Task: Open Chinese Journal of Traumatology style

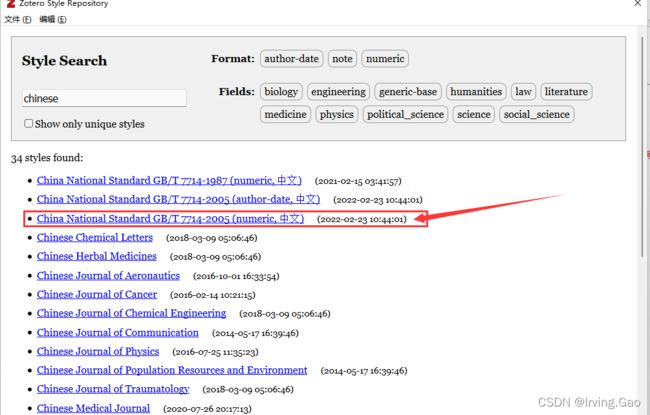Action: point(113,389)
